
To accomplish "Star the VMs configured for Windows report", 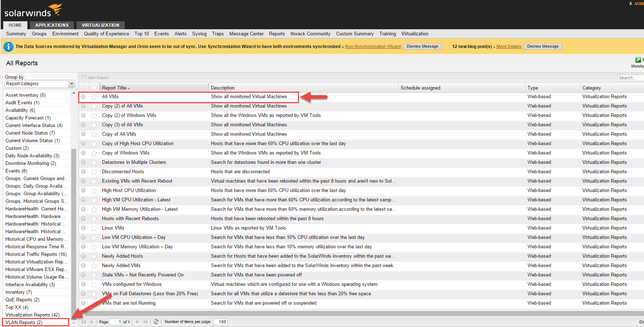I will point(94,284).
